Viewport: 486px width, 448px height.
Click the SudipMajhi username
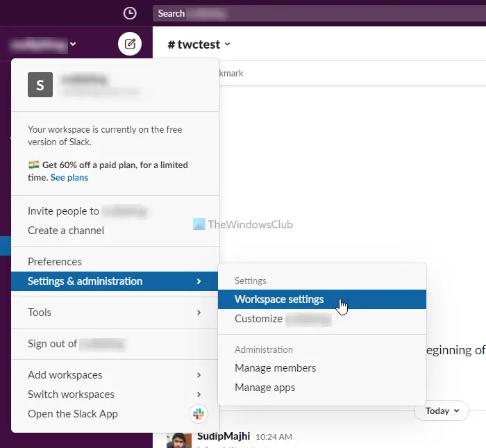[224, 436]
